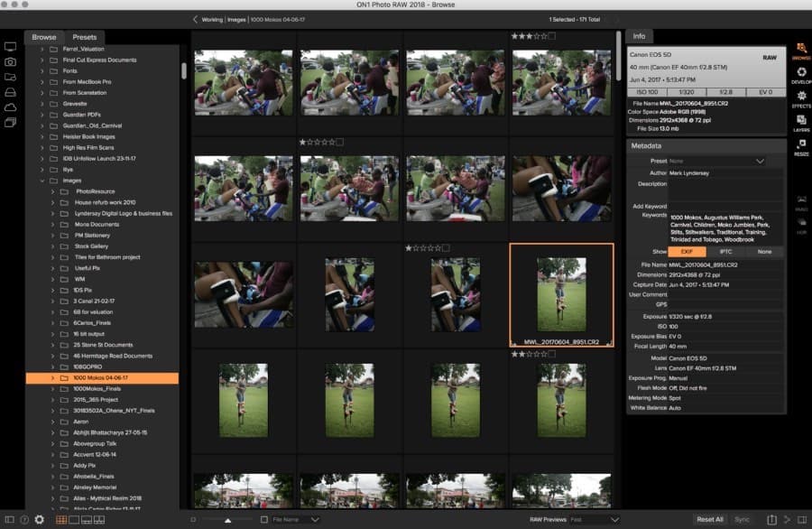Click the share/export icon at bottom right
The height and width of the screenshot is (529, 812).
(771, 519)
